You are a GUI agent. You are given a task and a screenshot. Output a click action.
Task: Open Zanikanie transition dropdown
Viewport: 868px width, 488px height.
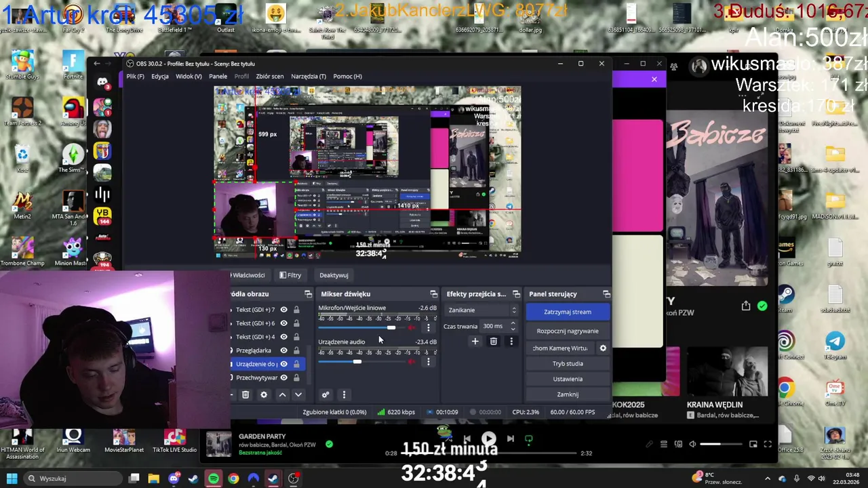coord(481,310)
